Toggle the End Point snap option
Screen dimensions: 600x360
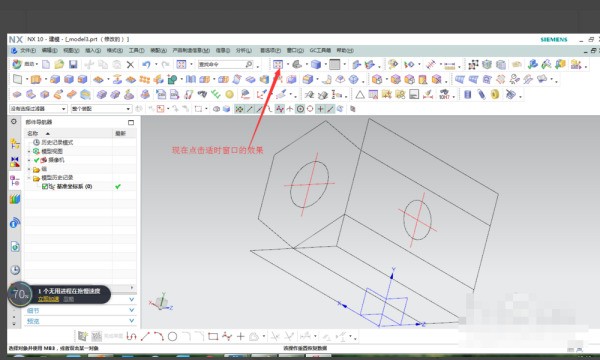click(249, 109)
